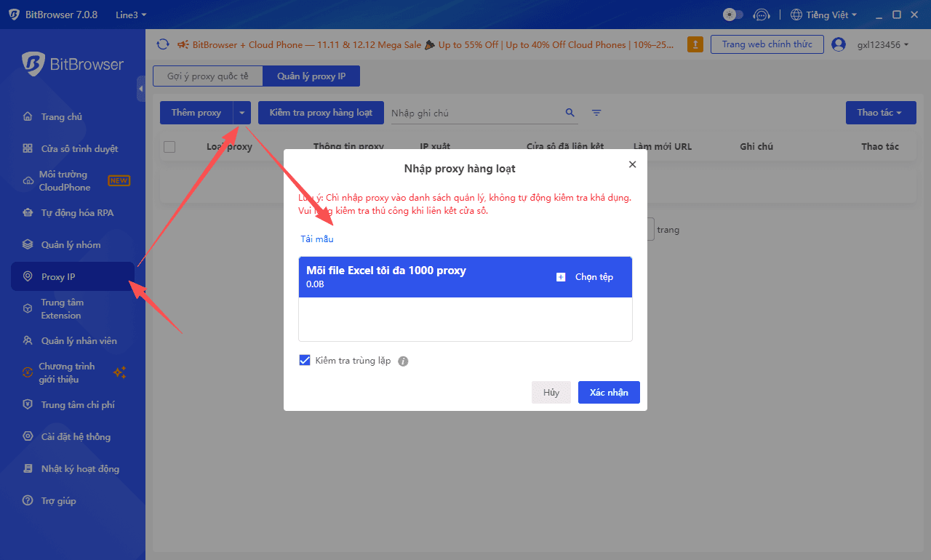The image size is (931, 560).
Task: Tick the select-all checkbox in table header
Action: 169,147
